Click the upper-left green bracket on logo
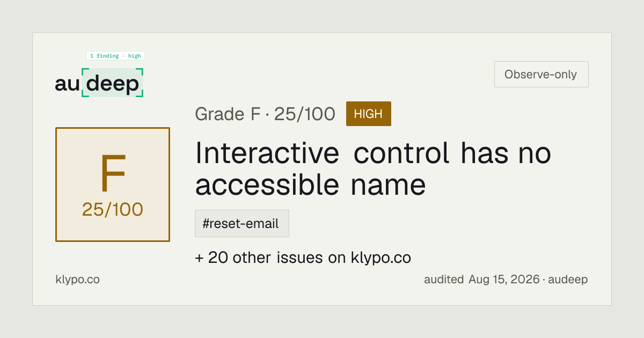The width and height of the screenshot is (644, 338). point(85,71)
